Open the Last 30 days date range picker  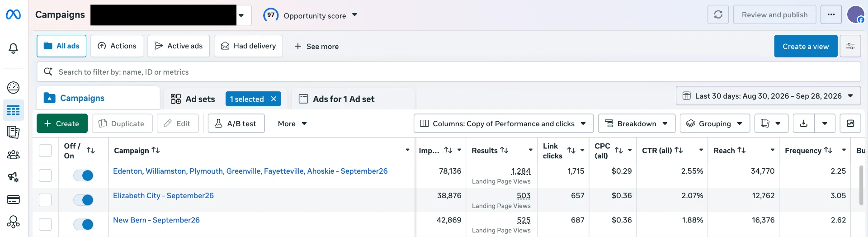pos(768,96)
